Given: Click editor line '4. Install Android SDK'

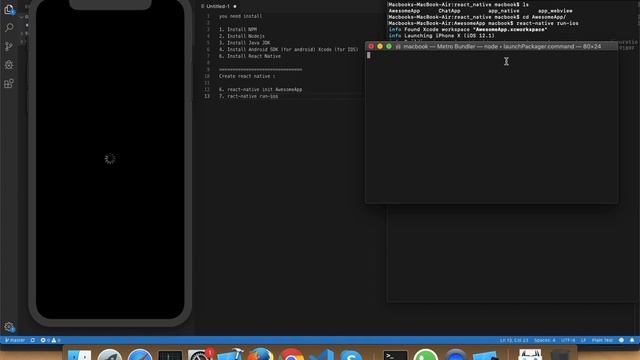Looking at the screenshot, I should click(x=288, y=49).
